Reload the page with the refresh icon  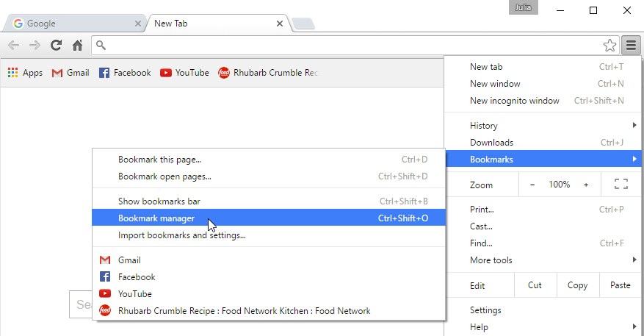[x=56, y=46]
